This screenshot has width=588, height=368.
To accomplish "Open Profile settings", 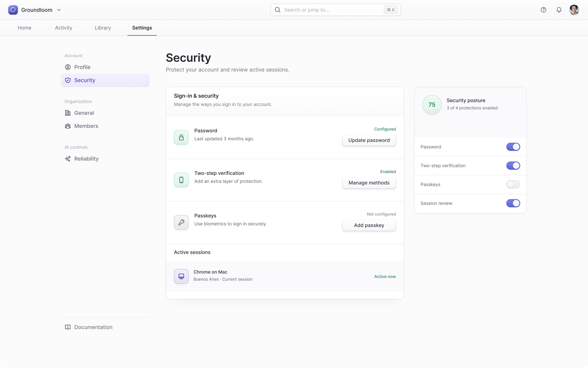I will pos(105,67).
